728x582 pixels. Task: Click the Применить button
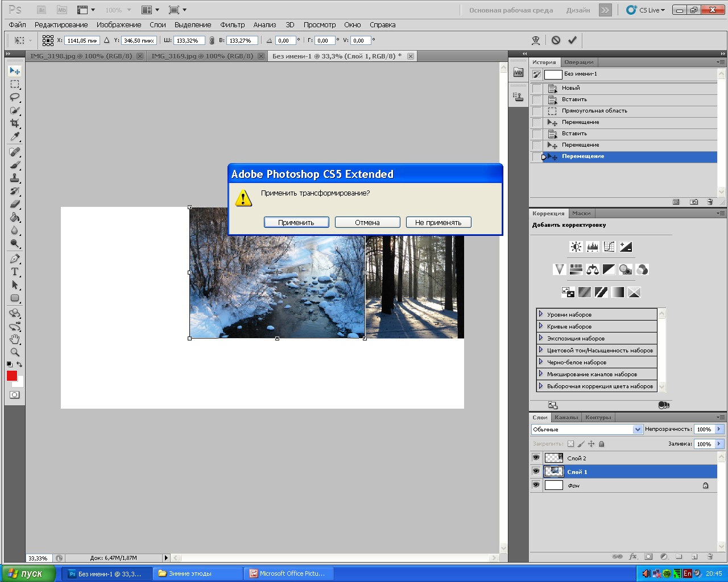point(296,222)
